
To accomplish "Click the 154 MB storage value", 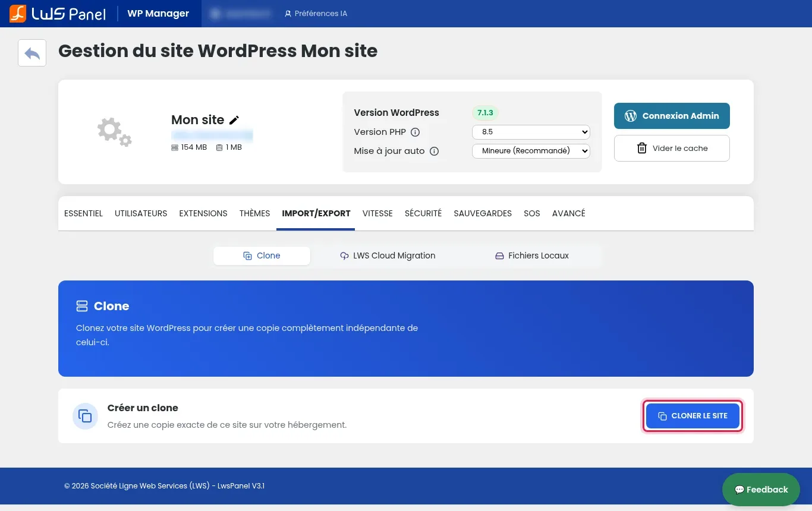I will (x=194, y=147).
